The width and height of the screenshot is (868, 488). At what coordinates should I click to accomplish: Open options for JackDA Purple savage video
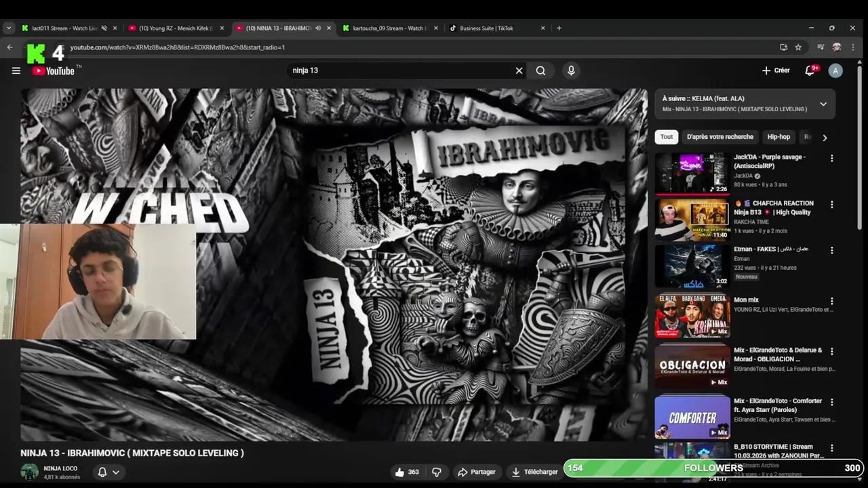coord(832,158)
